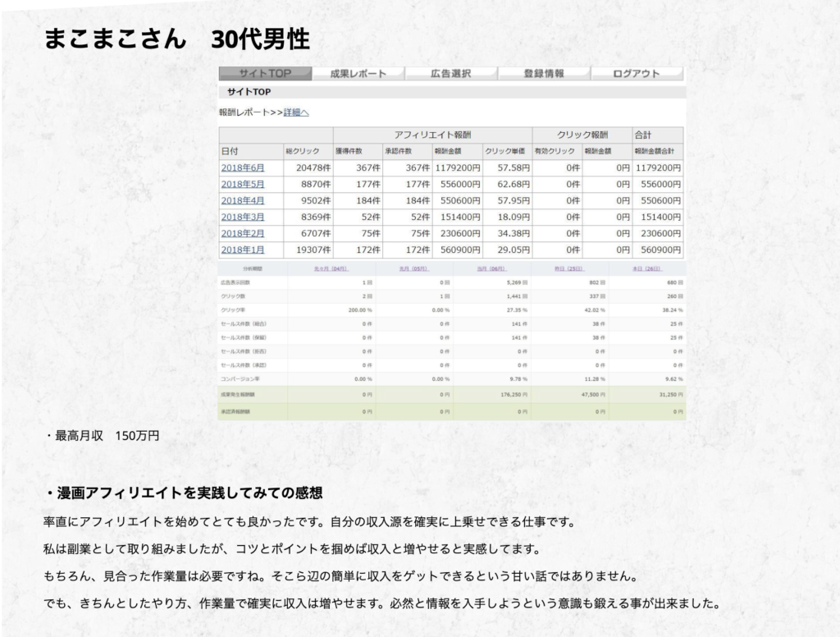The width and height of the screenshot is (840, 637).
Task: Click the 日付 column header
Action: tap(251, 151)
